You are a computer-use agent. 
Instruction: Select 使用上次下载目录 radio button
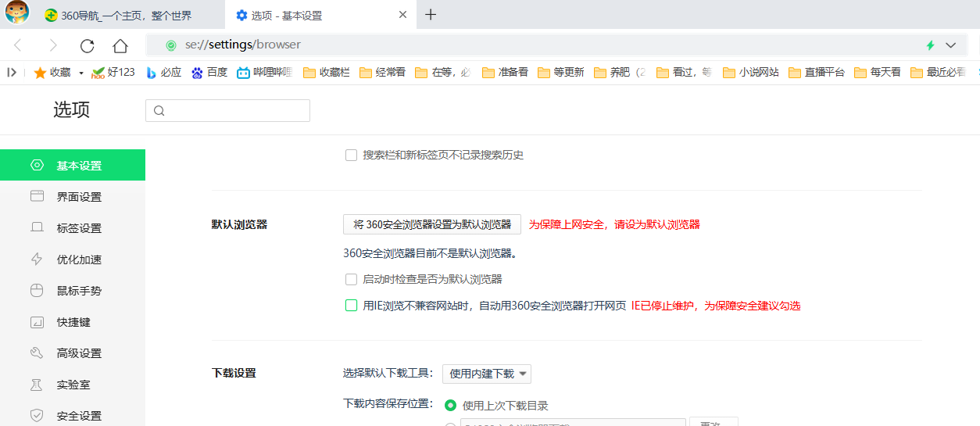450,406
